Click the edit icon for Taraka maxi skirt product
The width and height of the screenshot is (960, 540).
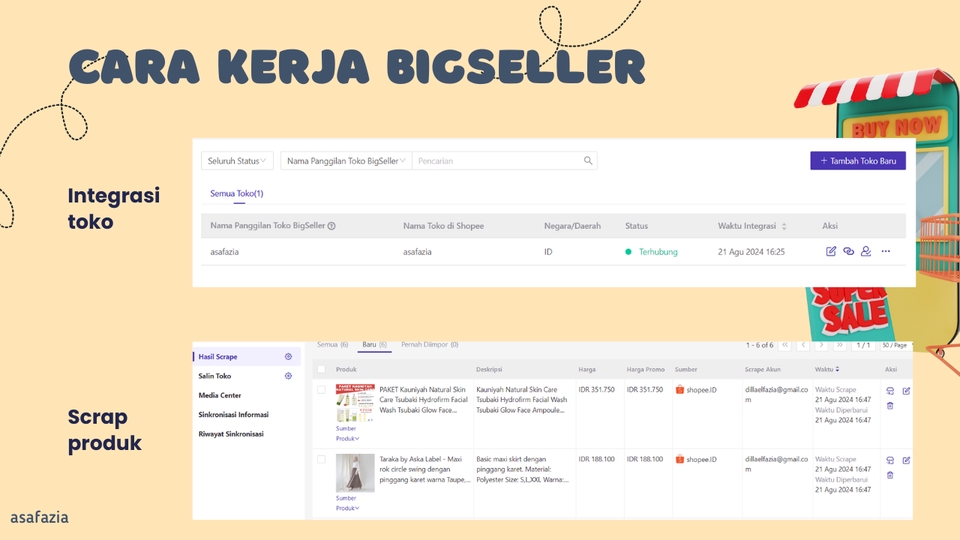pos(906,460)
